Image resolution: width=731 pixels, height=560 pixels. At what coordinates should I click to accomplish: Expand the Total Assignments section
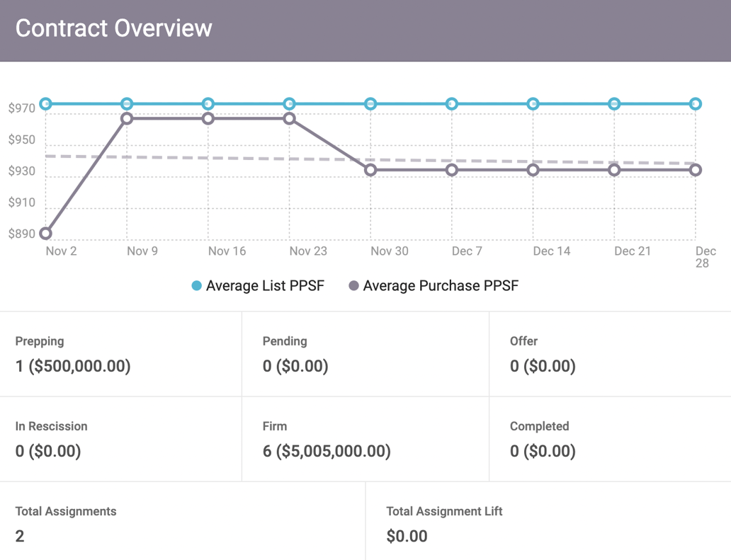tap(181, 524)
